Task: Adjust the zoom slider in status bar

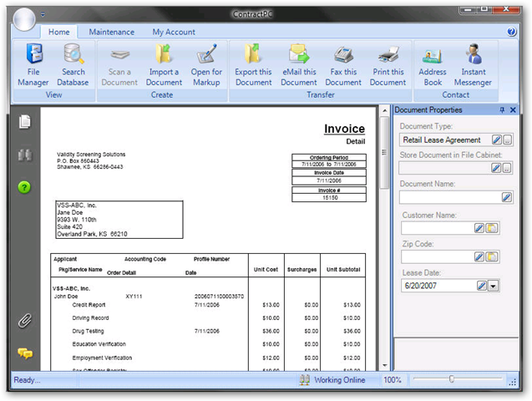Action: (x=452, y=380)
